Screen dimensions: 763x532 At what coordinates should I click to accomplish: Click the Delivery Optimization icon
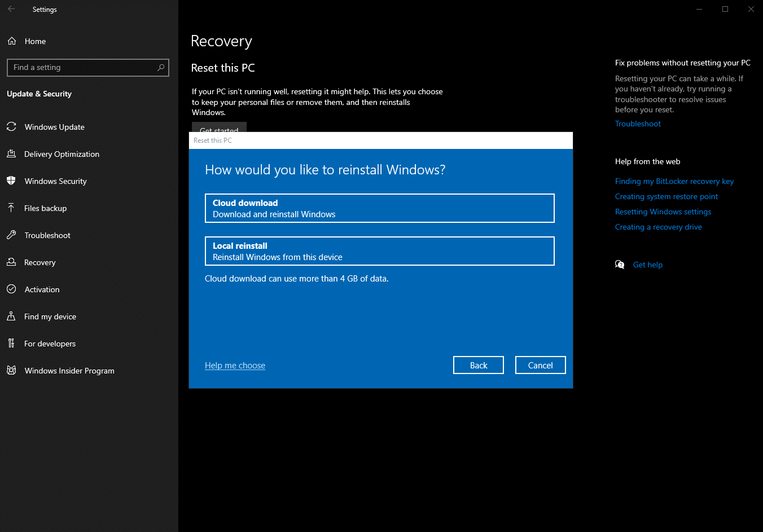(x=11, y=154)
